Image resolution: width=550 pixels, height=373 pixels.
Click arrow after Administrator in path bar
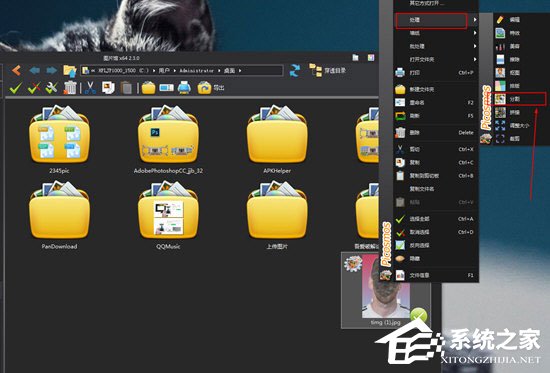219,71
